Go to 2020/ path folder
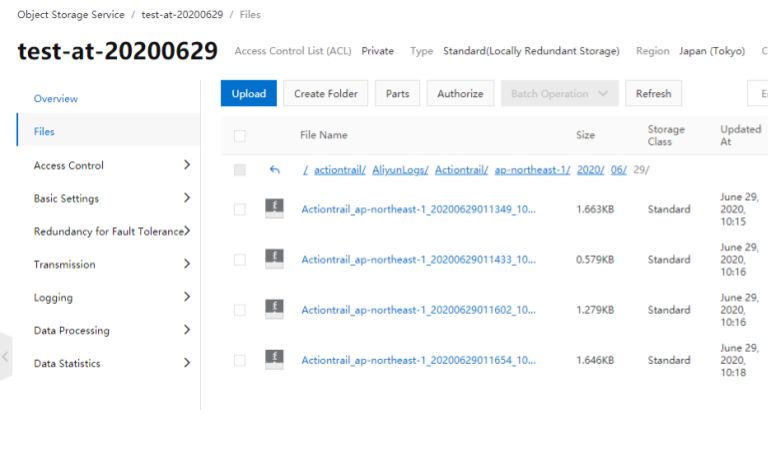 coord(590,170)
